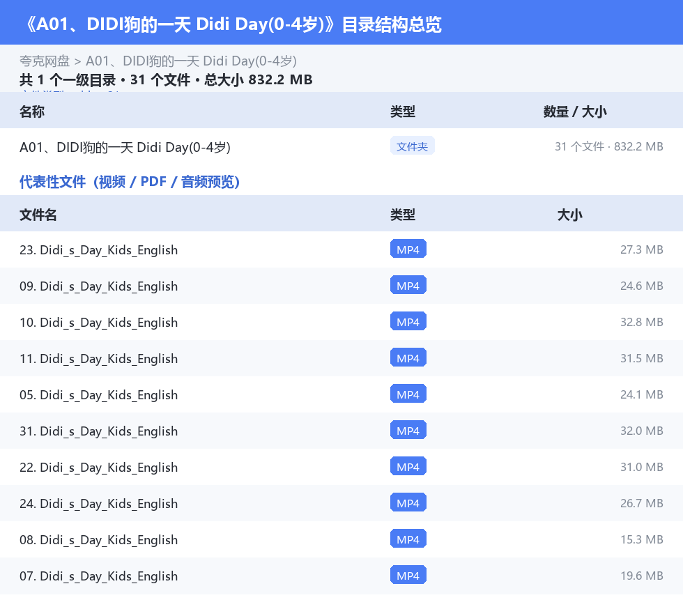Click MP4 badge in row 22

click(x=408, y=466)
